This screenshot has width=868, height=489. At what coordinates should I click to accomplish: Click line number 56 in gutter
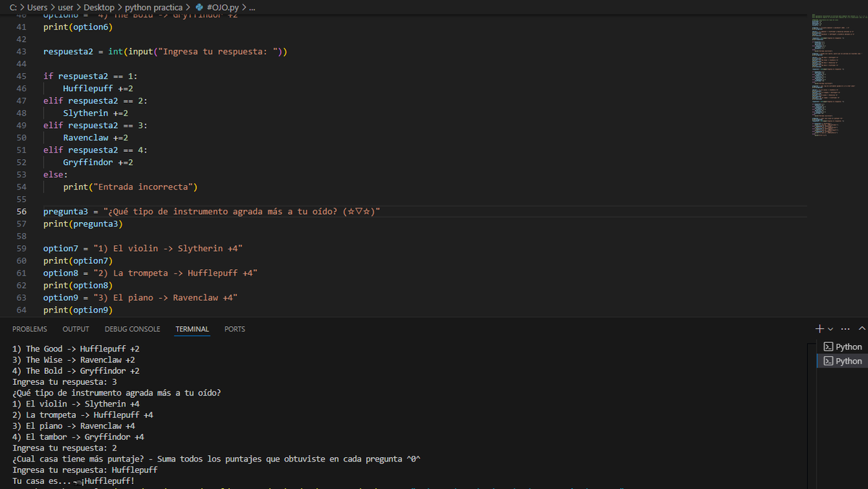[22, 211]
